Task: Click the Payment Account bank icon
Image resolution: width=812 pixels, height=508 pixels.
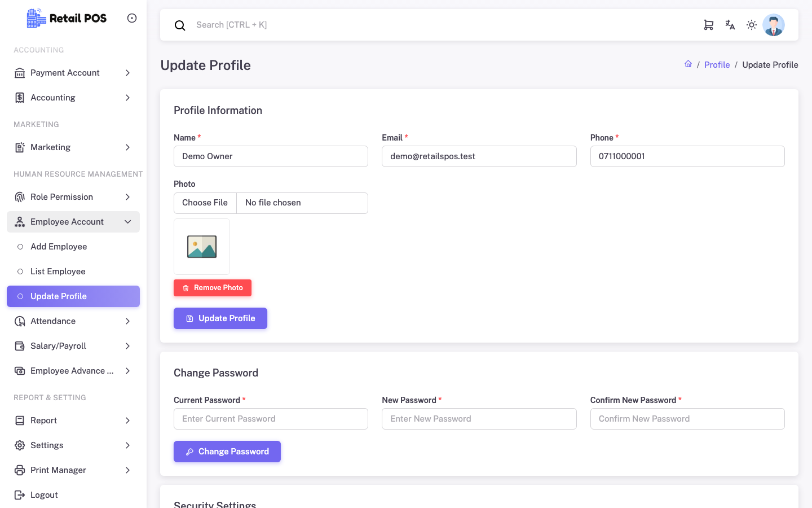Action: [x=20, y=73]
